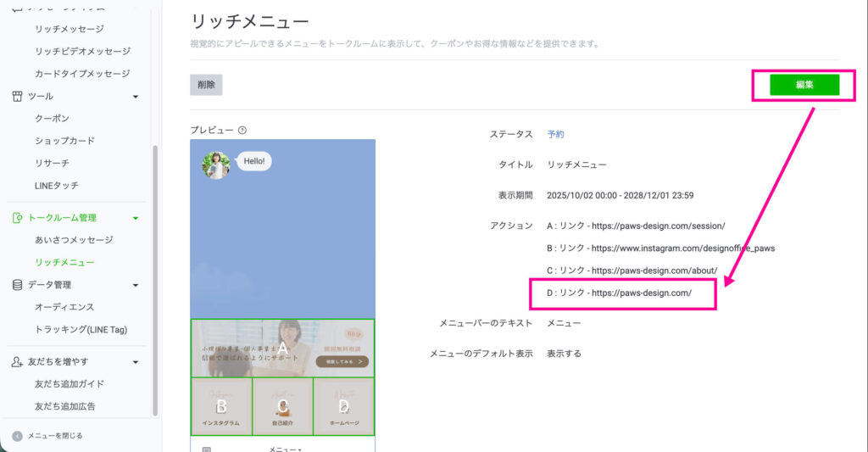Click area A in rich menu preview

click(x=282, y=348)
